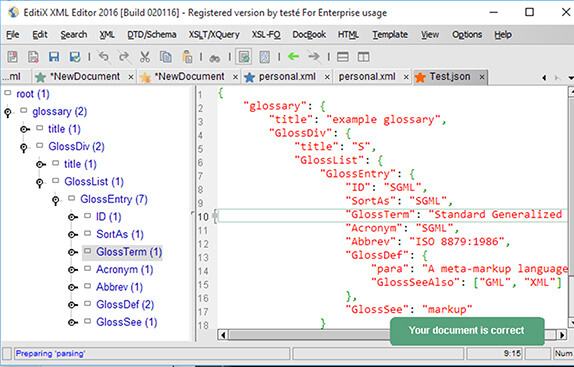This screenshot has width=574, height=367.
Task: Close the Test.json tab
Action: tap(482, 77)
